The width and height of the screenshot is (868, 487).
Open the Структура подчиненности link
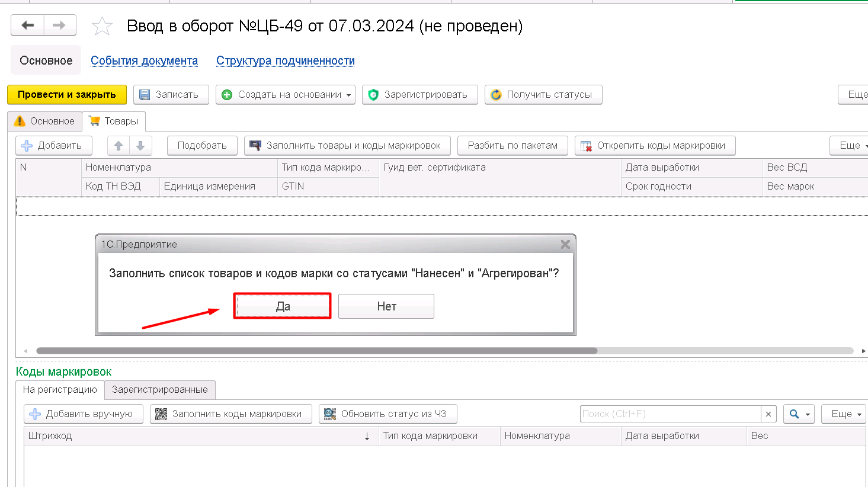[286, 60]
